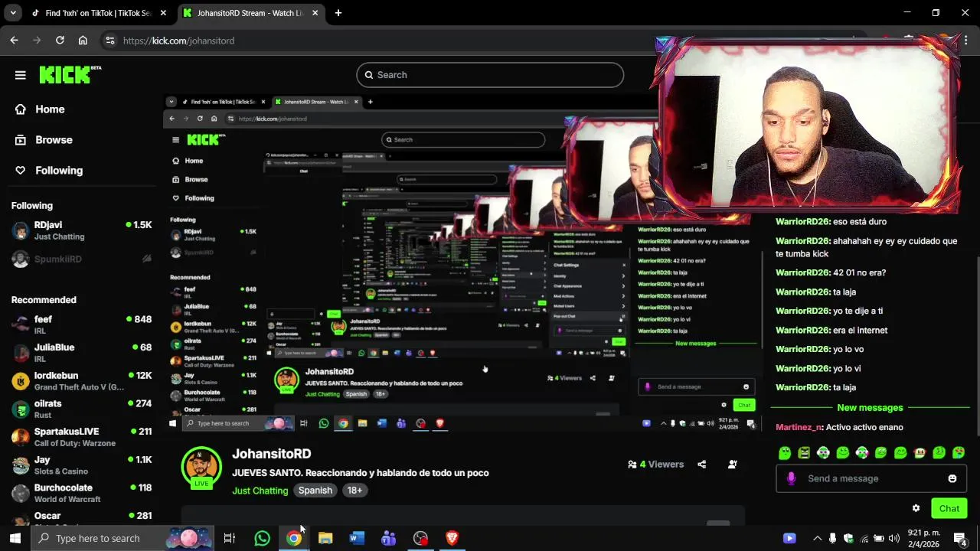Click the JohansitoRD channel name
980x551 pixels.
point(272,454)
